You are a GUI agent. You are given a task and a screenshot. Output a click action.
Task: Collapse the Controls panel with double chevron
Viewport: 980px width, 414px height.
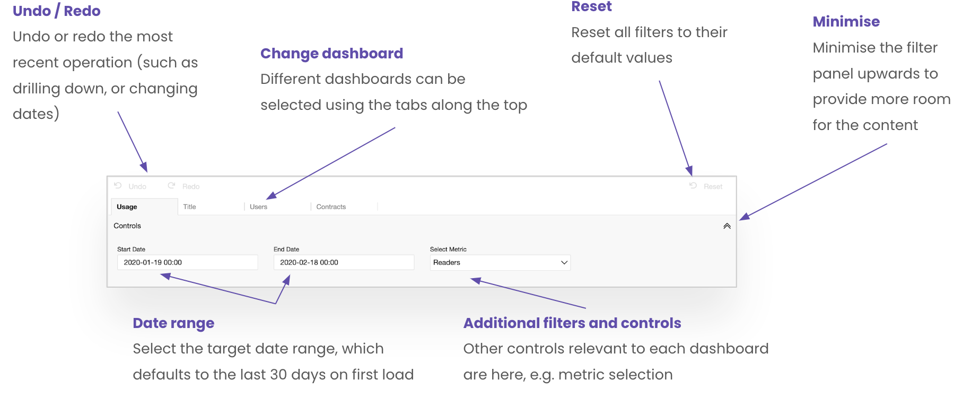coord(727,226)
